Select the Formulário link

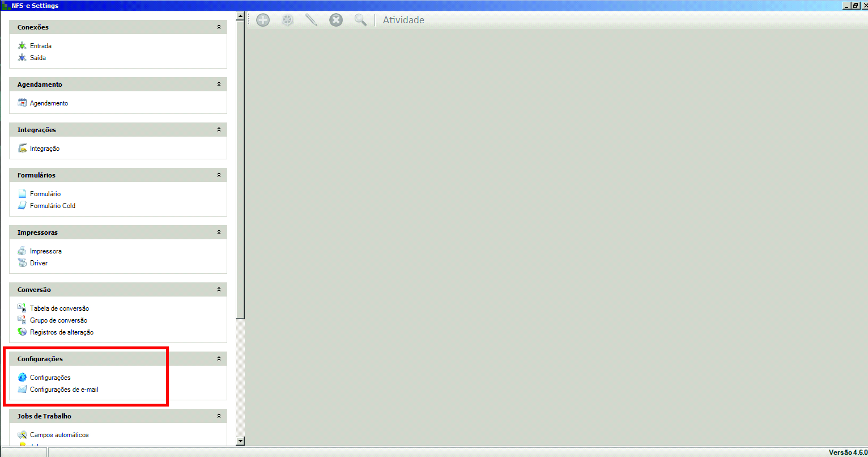click(45, 194)
